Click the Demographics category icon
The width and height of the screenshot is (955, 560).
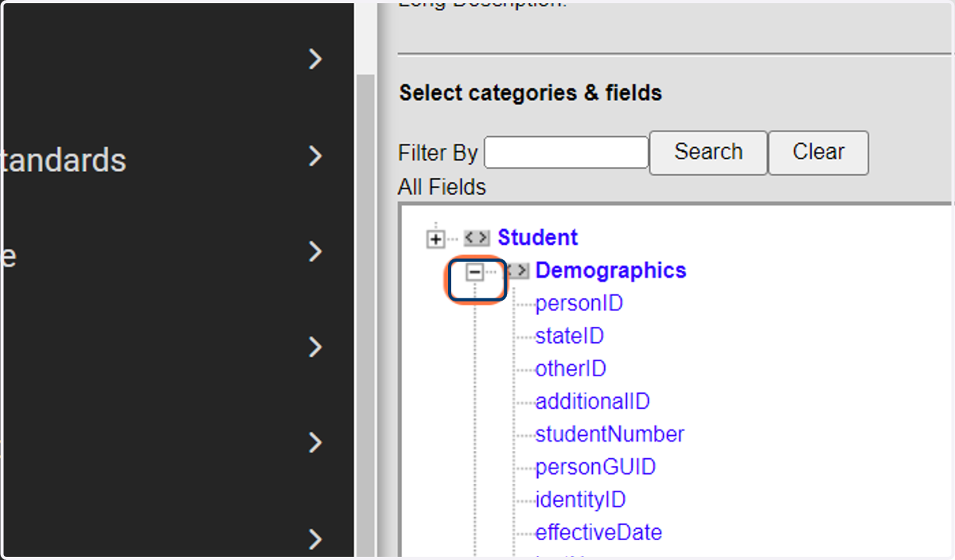point(517,271)
